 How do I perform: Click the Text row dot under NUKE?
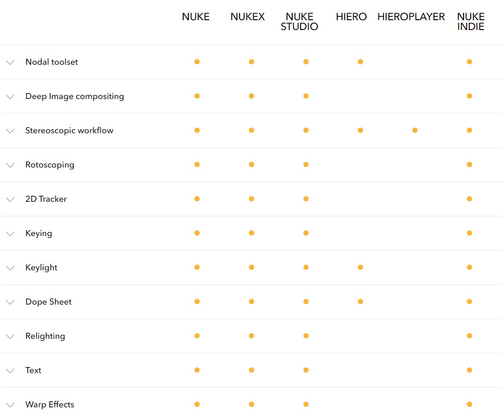pyautogui.click(x=197, y=370)
